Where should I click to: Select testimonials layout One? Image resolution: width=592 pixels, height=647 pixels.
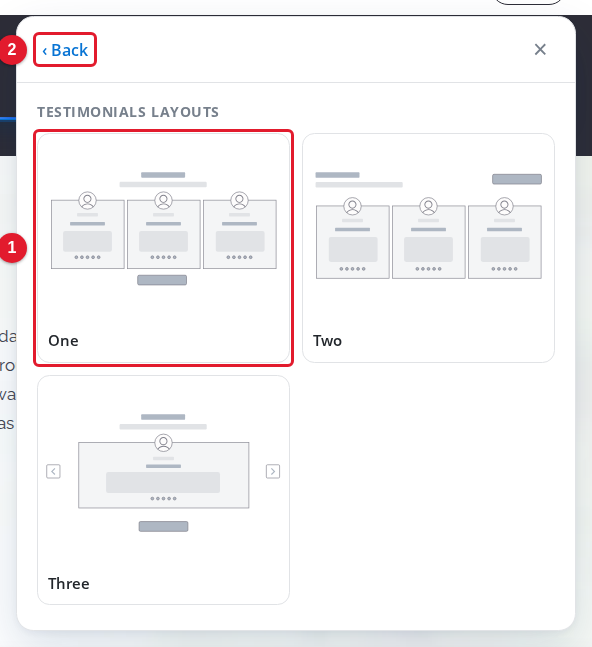click(163, 248)
